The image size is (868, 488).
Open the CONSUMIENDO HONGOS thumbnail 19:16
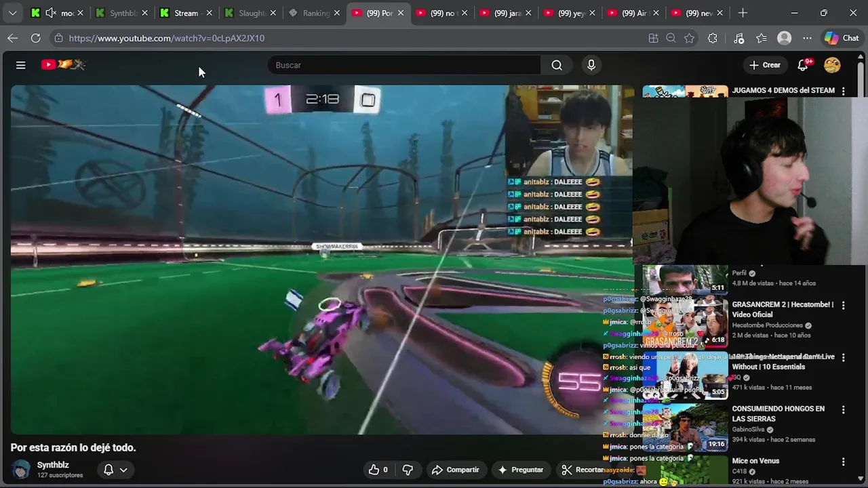(685, 427)
